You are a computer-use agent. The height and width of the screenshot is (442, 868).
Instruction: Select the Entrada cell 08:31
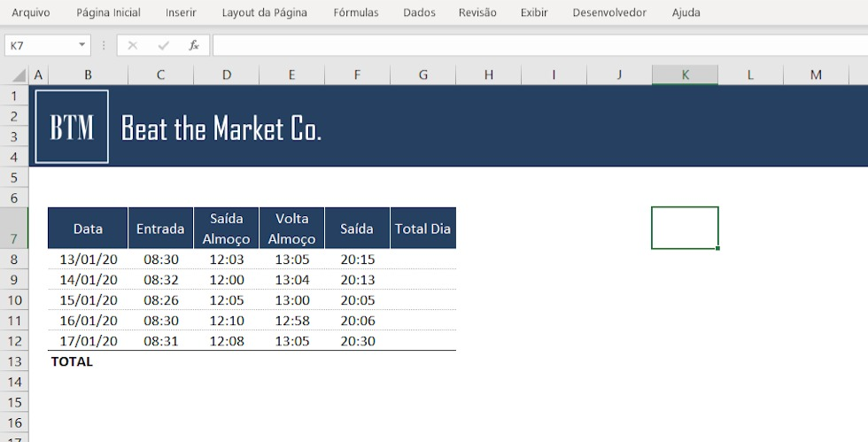click(x=160, y=341)
